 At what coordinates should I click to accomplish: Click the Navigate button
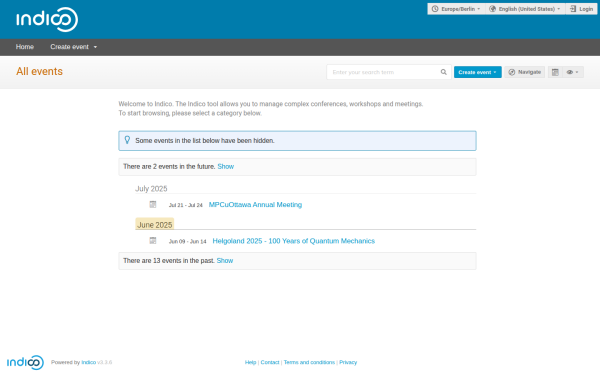click(x=525, y=72)
